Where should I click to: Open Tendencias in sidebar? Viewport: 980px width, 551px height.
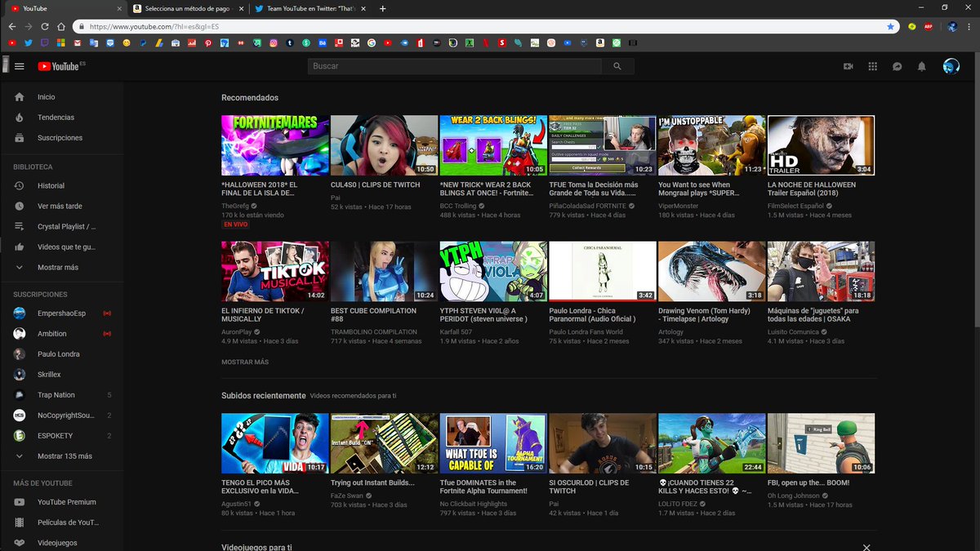[x=62, y=118]
